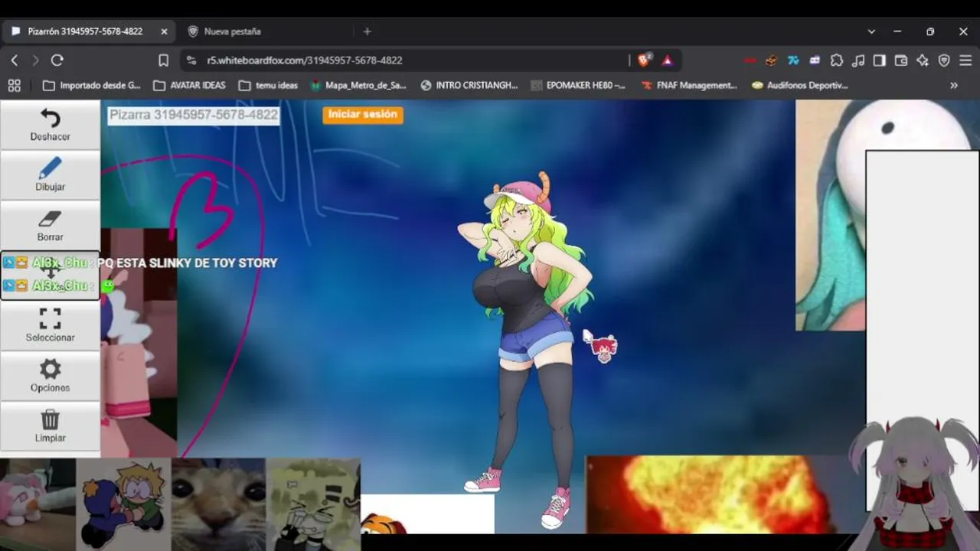Close the 'Pizarrón 31945957-5678-4822' tab
Image resolution: width=980 pixels, height=551 pixels.
[164, 31]
